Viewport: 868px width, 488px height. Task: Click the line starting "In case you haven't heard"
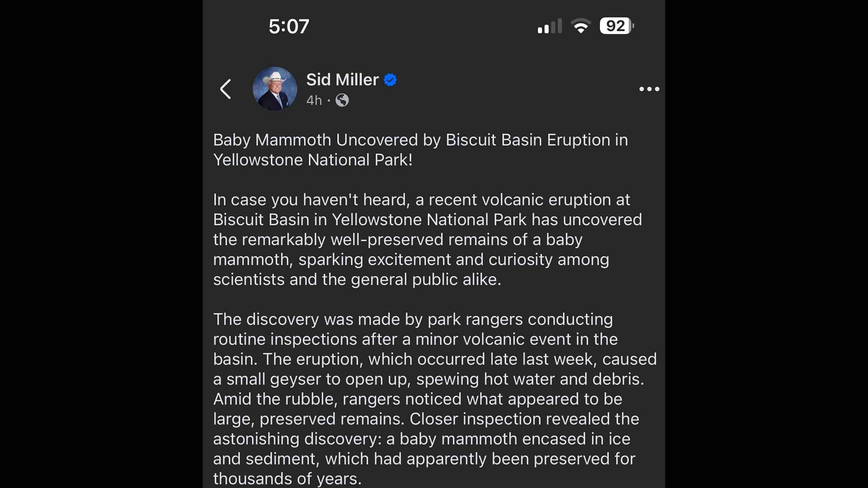pyautogui.click(x=421, y=200)
